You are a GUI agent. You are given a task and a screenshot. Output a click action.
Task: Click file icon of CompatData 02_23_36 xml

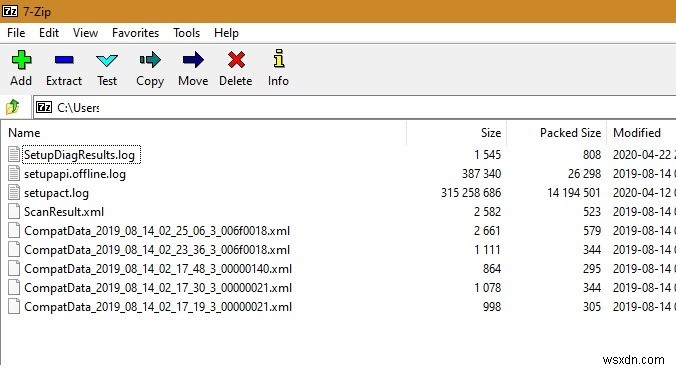pos(14,249)
